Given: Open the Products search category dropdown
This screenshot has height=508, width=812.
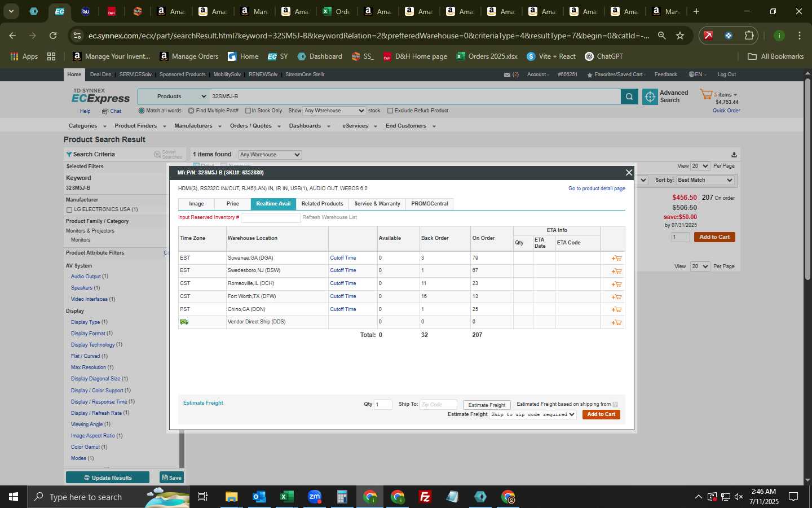Looking at the screenshot, I should tap(174, 97).
